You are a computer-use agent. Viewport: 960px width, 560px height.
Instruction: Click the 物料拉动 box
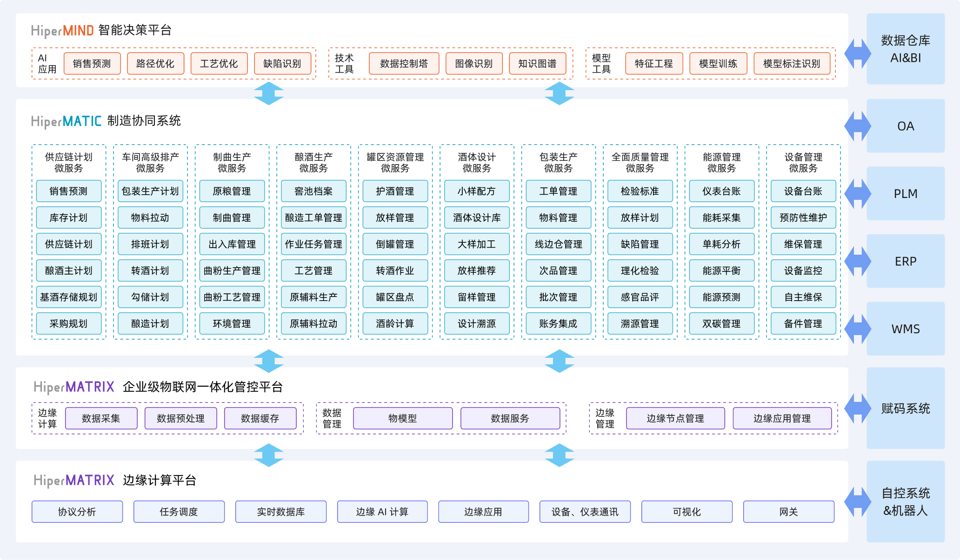[x=150, y=217]
